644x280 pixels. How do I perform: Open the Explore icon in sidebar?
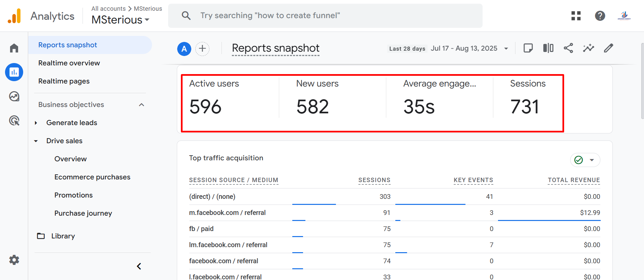[x=14, y=97]
